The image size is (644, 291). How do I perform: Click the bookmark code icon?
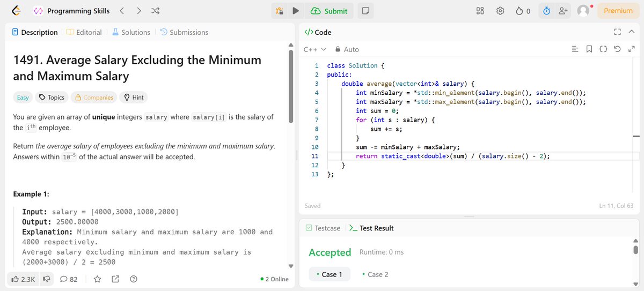[x=589, y=49]
